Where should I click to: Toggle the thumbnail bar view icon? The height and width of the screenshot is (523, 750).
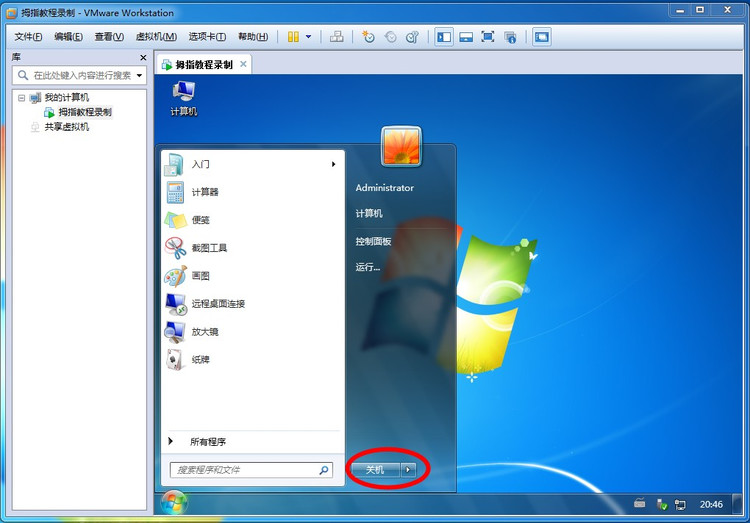point(466,37)
